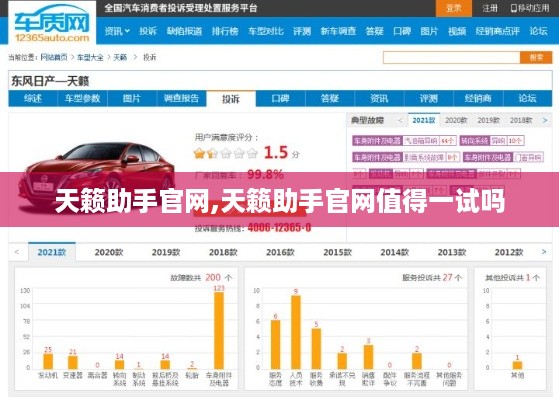Click the 车身附件及电器 bar showing 123
Screen dimensions: 559x400
219,330
